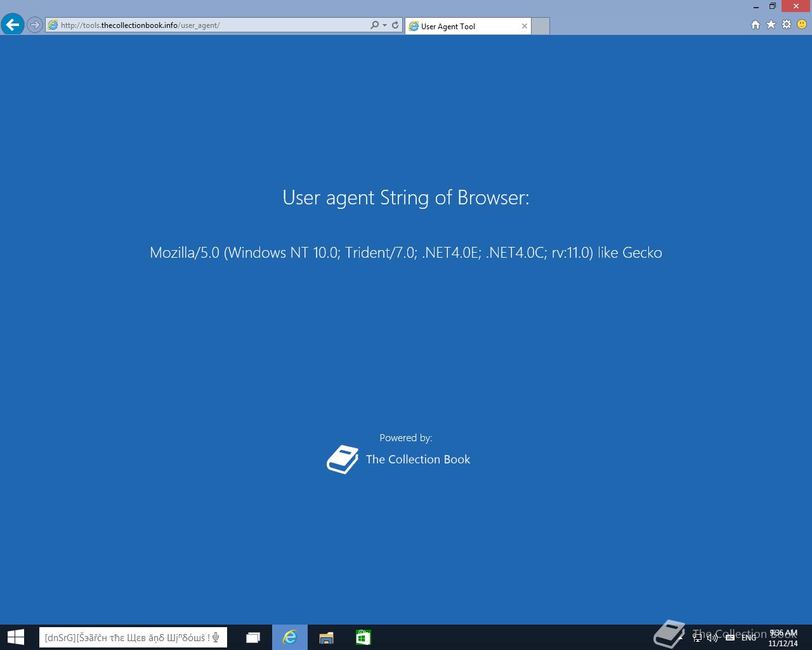Open the Windows Start menu
812x650 pixels.
coord(16,637)
